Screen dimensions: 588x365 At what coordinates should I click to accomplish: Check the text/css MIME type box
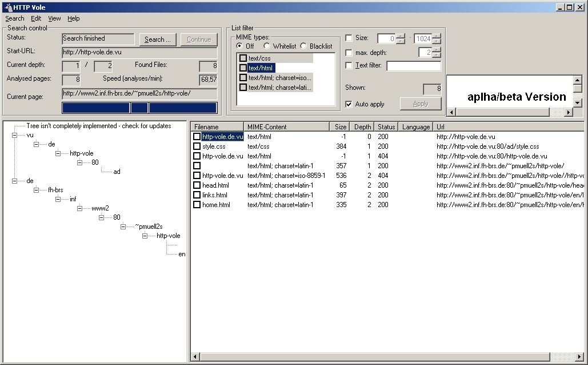coord(243,58)
